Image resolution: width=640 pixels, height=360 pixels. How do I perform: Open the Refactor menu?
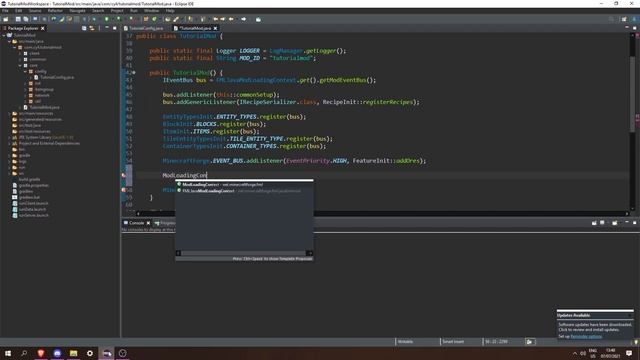pyautogui.click(x=55, y=11)
